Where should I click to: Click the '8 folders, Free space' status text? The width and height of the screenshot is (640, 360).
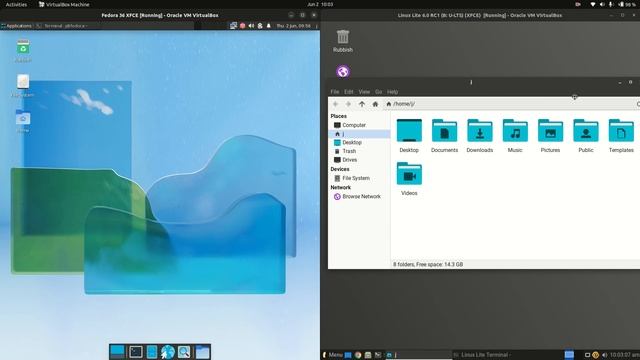pyautogui.click(x=428, y=264)
